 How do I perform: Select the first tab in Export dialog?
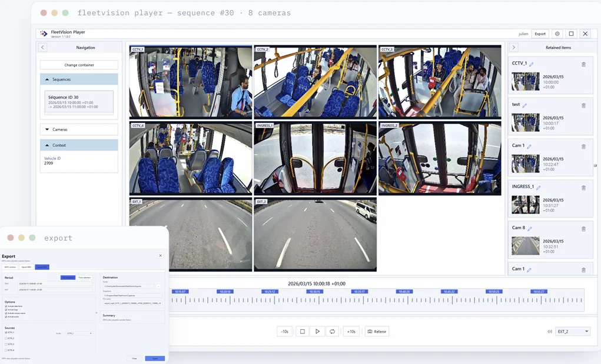[x=10, y=267]
